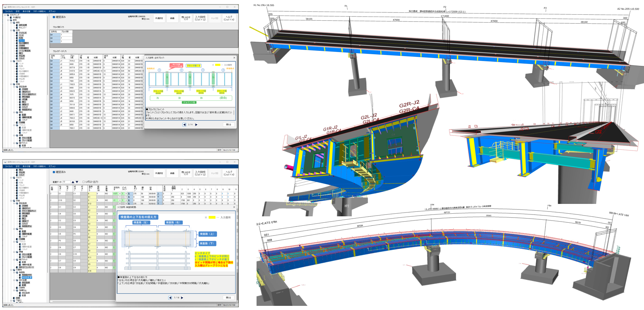
Task: Select ナックル点 in the tree
Action: [x=23, y=33]
